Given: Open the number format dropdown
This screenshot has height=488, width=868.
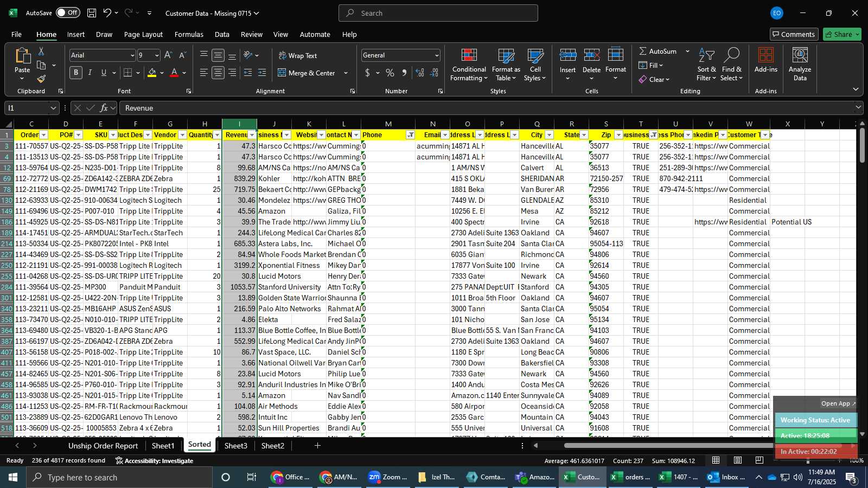Looking at the screenshot, I should pyautogui.click(x=437, y=55).
